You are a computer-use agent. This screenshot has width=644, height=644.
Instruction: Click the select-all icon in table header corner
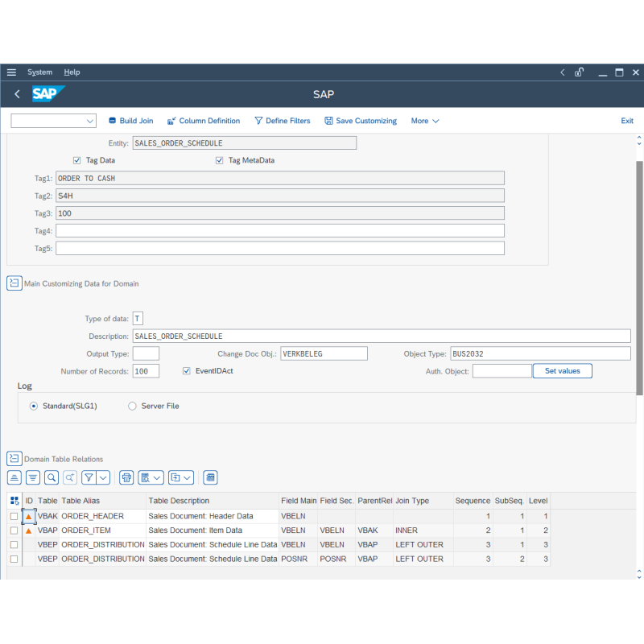coord(14,500)
